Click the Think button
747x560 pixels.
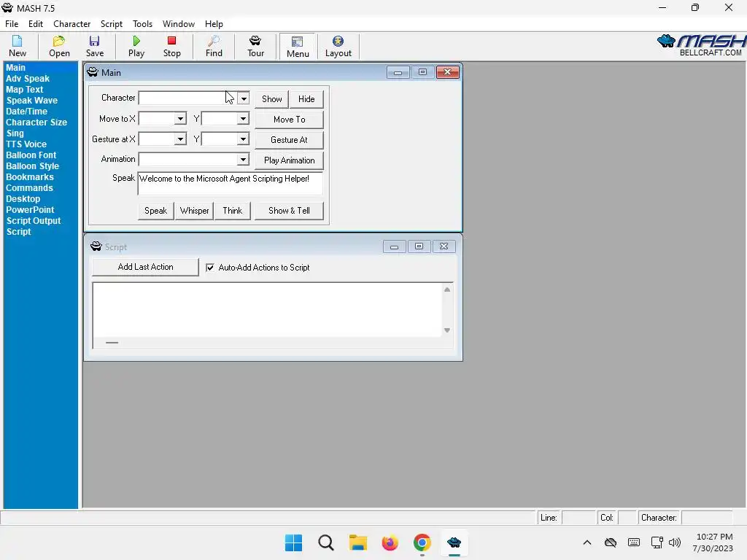pos(233,211)
